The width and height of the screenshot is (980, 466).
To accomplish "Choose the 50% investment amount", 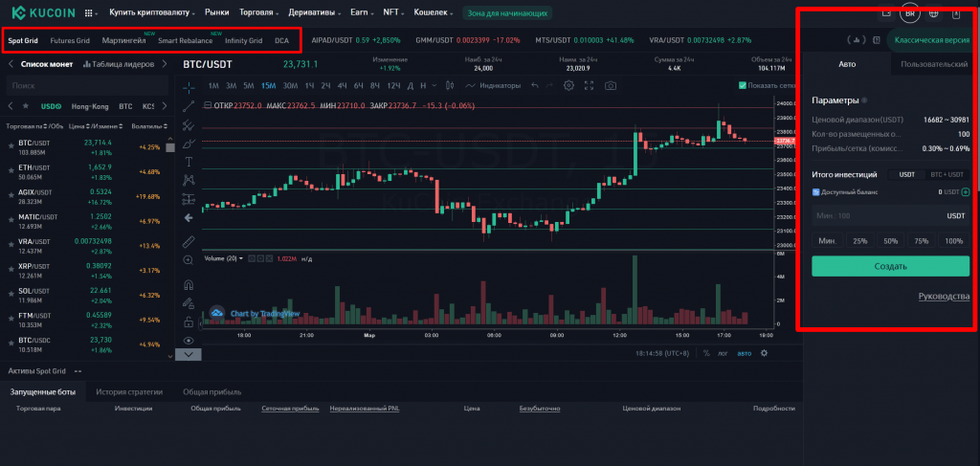I will pyautogui.click(x=890, y=241).
